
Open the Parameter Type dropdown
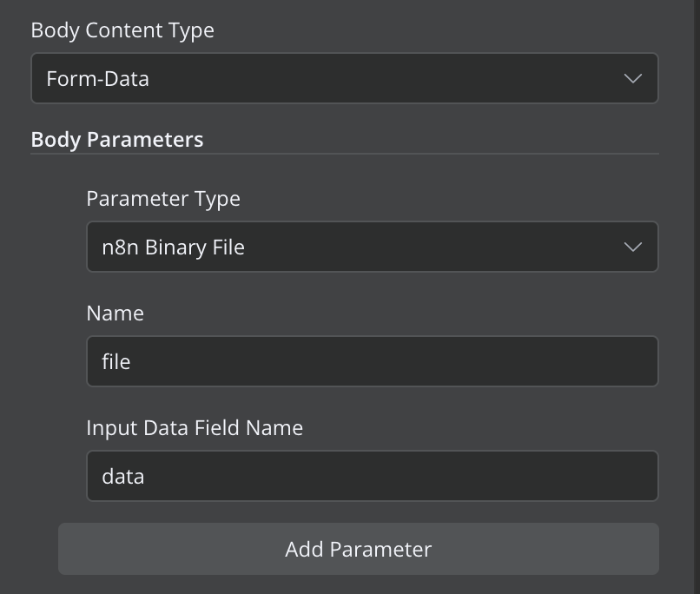pyautogui.click(x=373, y=247)
